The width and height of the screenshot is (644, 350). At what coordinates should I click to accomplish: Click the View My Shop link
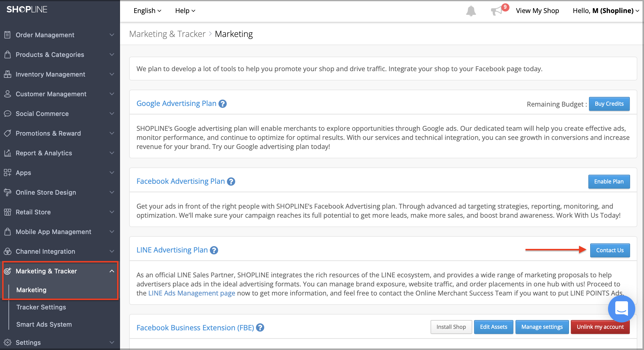(537, 11)
